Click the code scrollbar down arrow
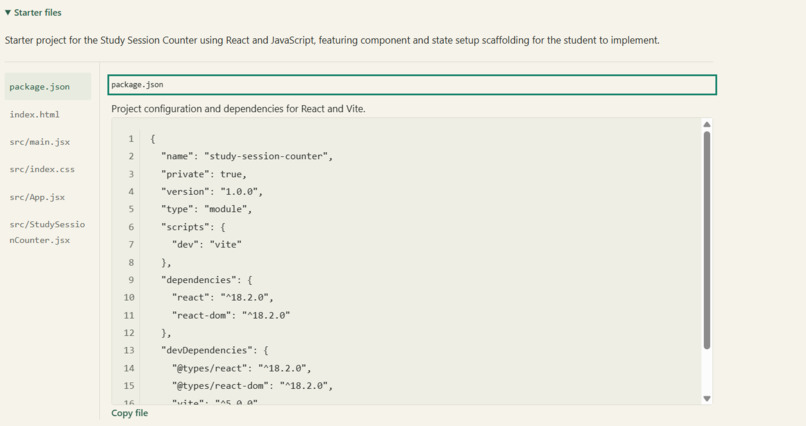Image resolution: width=806 pixels, height=426 pixels. pos(707,398)
